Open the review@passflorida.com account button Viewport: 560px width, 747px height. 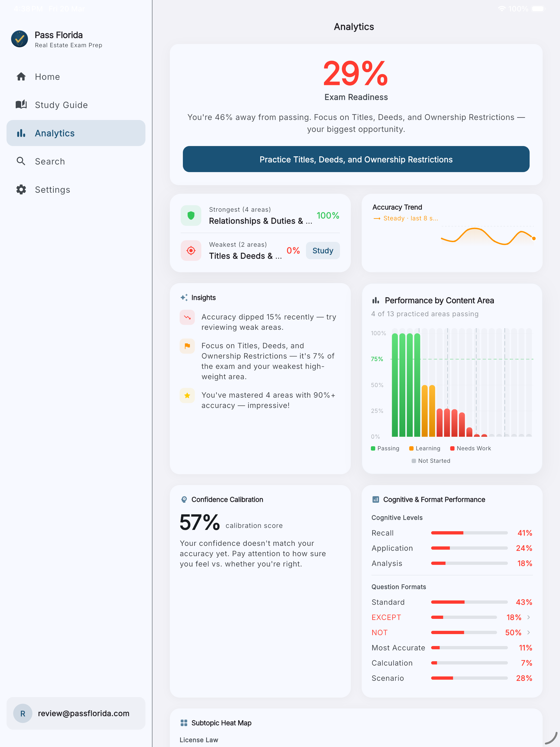click(76, 713)
